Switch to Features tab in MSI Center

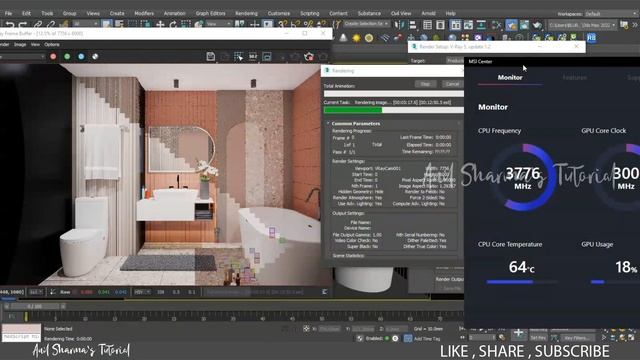point(574,78)
